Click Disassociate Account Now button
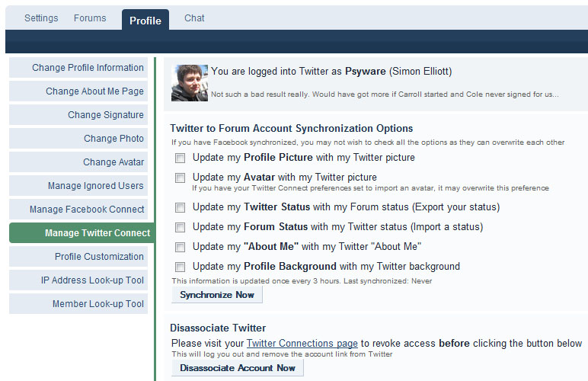This screenshot has height=381, width=588. pos(238,368)
